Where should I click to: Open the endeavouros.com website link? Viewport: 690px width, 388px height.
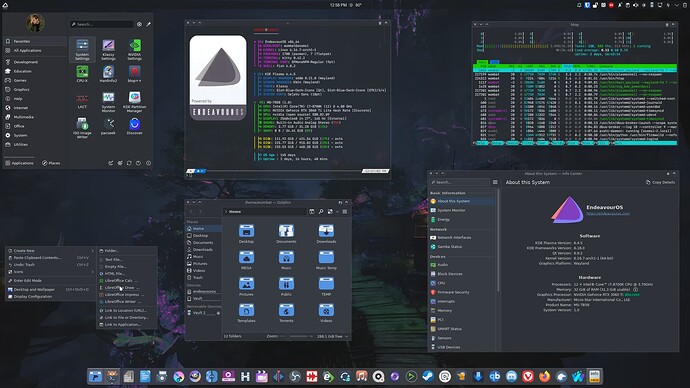pos(608,213)
